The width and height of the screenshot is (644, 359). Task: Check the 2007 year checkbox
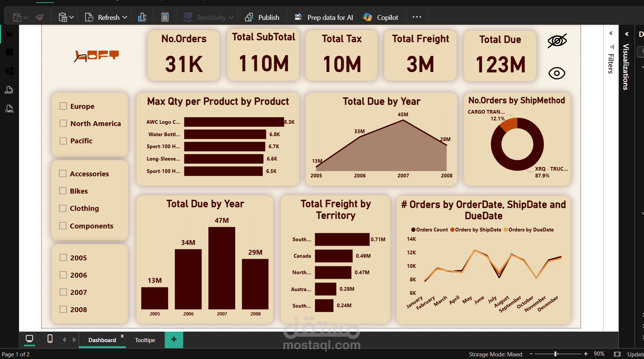[63, 292]
